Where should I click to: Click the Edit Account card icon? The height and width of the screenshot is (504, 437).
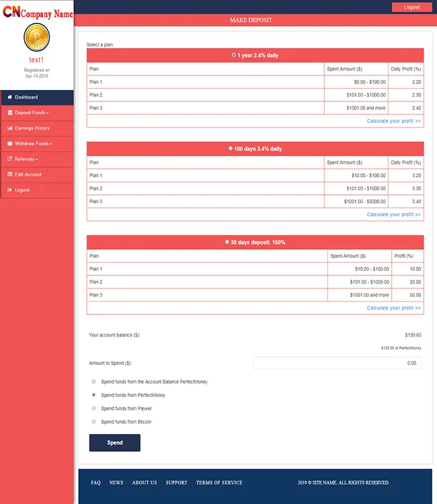coord(9,174)
